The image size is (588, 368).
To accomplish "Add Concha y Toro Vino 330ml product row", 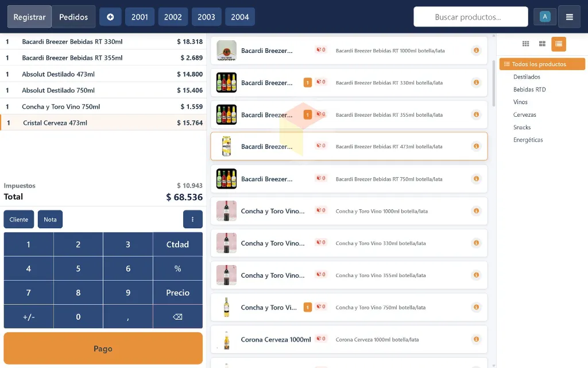I will click(x=349, y=243).
